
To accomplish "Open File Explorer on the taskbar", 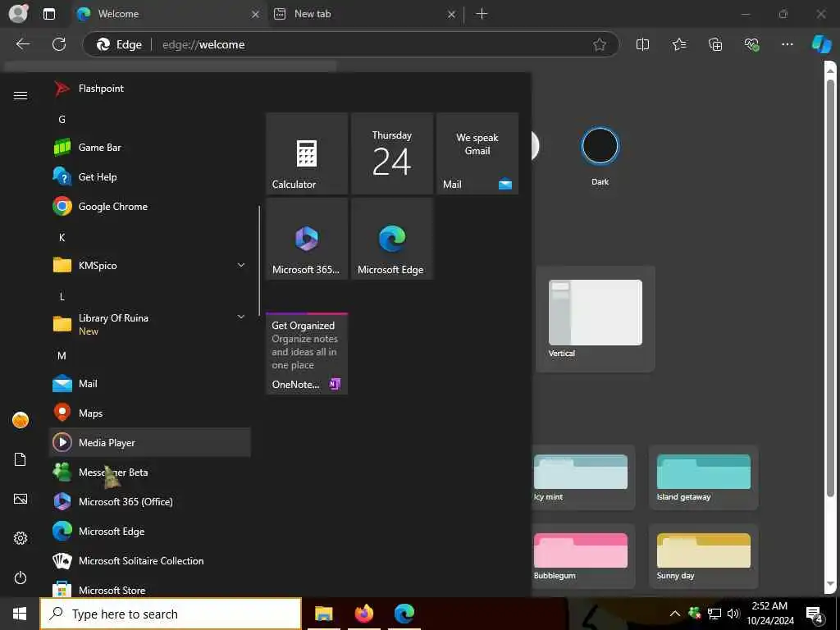I will point(323,614).
